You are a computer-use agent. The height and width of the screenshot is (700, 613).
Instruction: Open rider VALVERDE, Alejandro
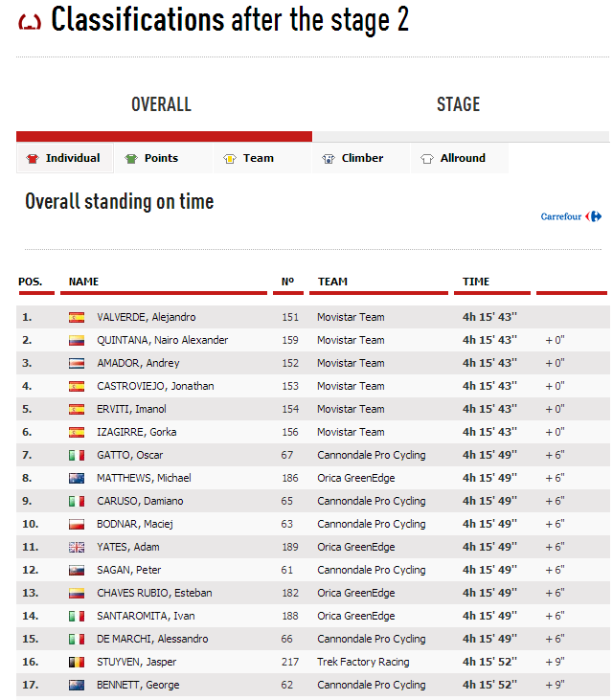point(146,317)
